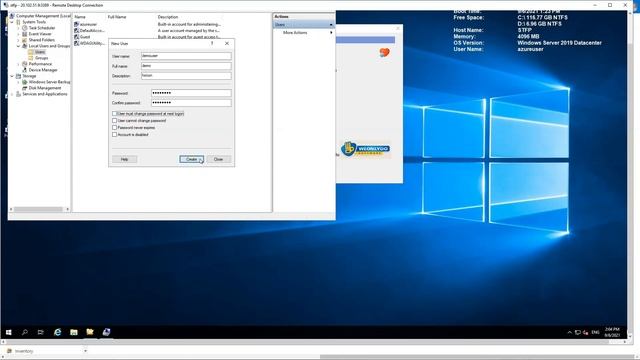Select Task Scheduler in the tree
640x360 pixels.
(x=42, y=28)
